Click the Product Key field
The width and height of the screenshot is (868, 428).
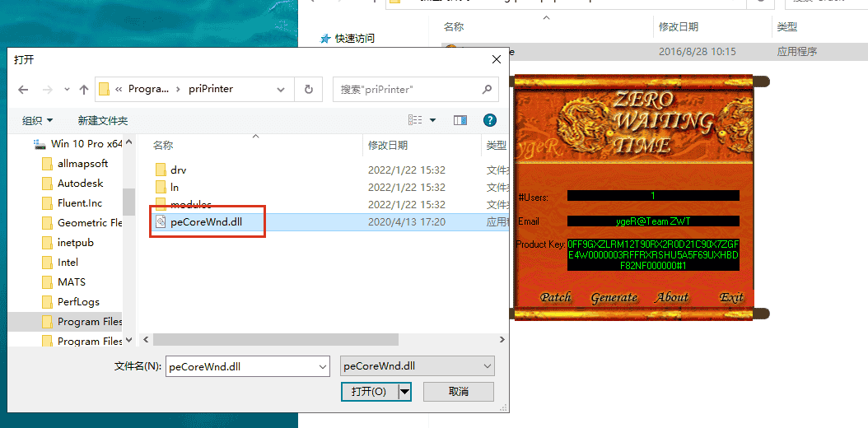click(x=653, y=255)
